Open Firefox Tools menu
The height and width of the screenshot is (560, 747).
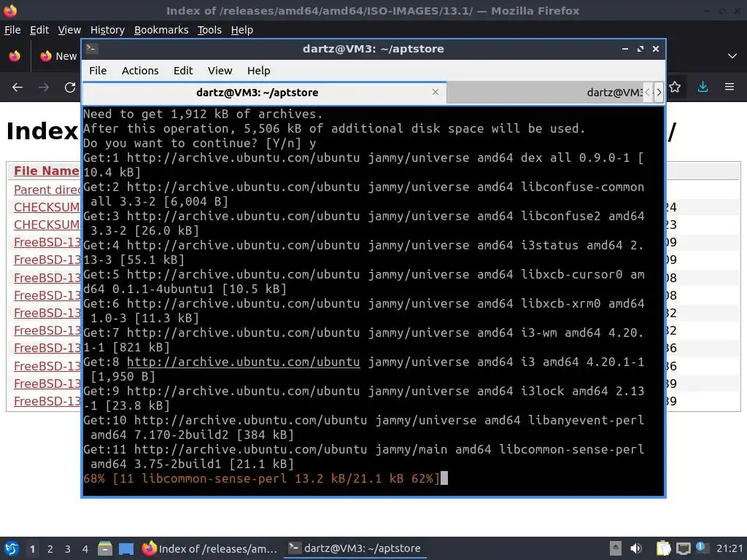pos(209,30)
